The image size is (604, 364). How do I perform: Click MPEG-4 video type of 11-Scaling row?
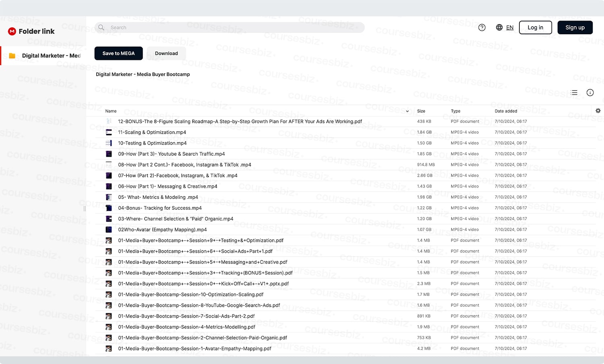tap(465, 132)
